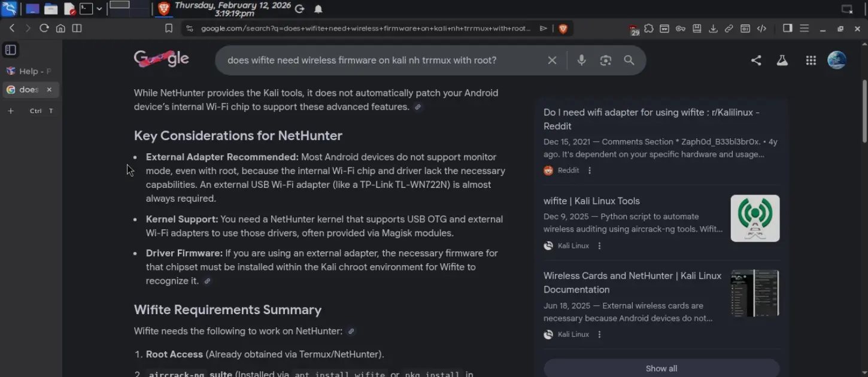
Task: Switch to the Help tab in the vertical tab strip
Action: pos(31,71)
